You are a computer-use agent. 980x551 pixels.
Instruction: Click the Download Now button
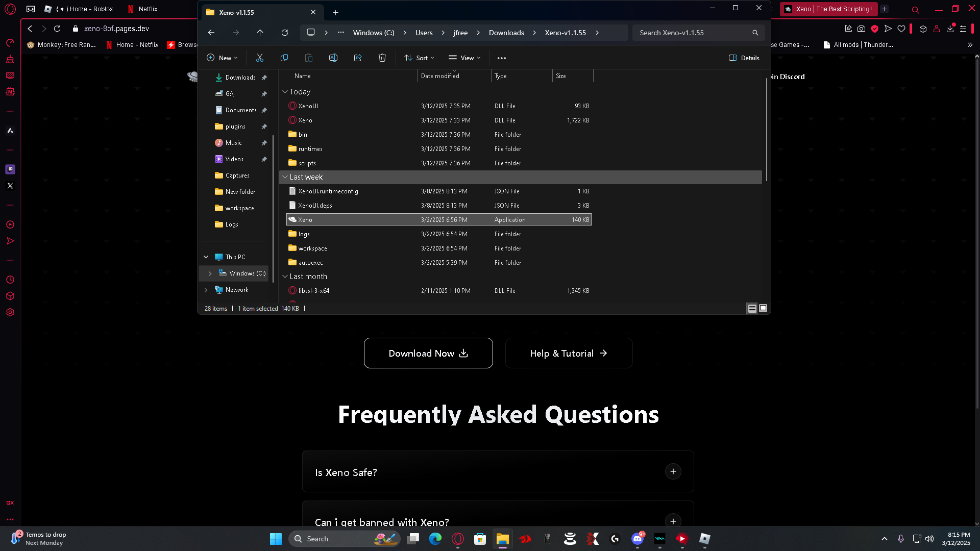(x=428, y=353)
